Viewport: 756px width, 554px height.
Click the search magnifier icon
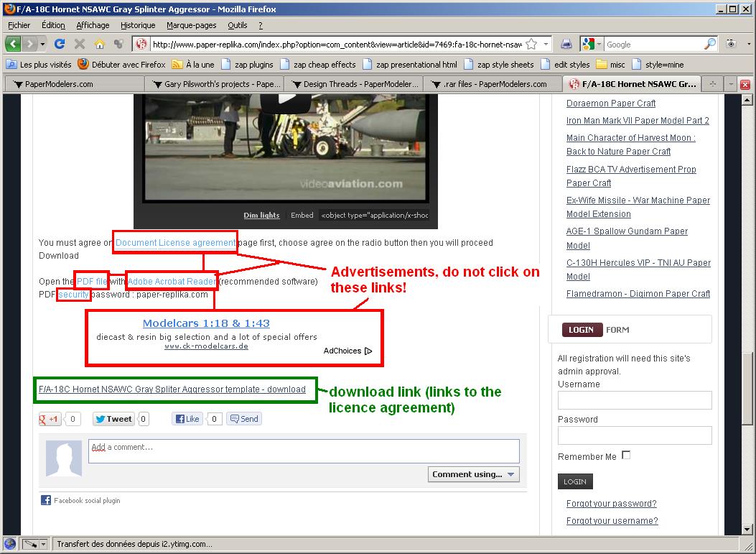click(709, 44)
